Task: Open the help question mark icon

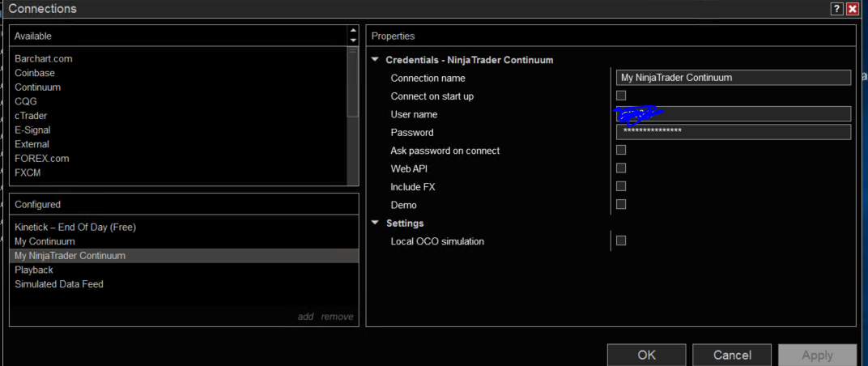Action: click(837, 9)
